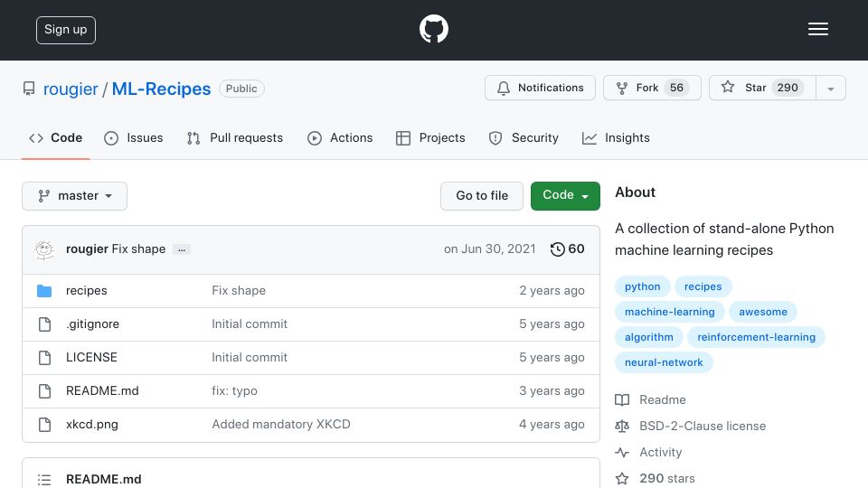The image size is (868, 488).
Task: Select the awesome topic tag
Action: (x=763, y=312)
